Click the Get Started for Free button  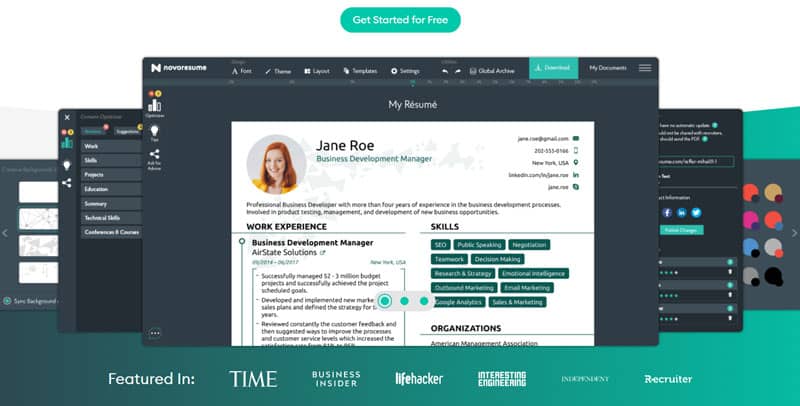[x=401, y=20]
